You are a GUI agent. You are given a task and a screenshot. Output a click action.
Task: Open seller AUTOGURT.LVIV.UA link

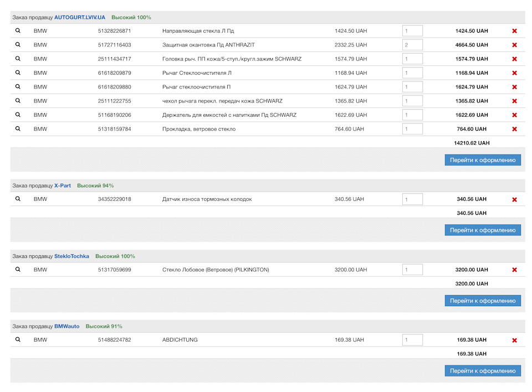[x=79, y=17]
